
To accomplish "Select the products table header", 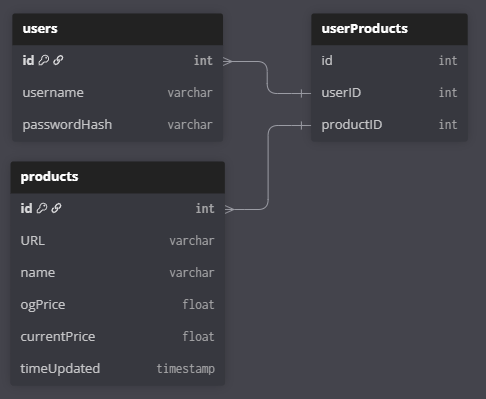I will pyautogui.click(x=118, y=177).
